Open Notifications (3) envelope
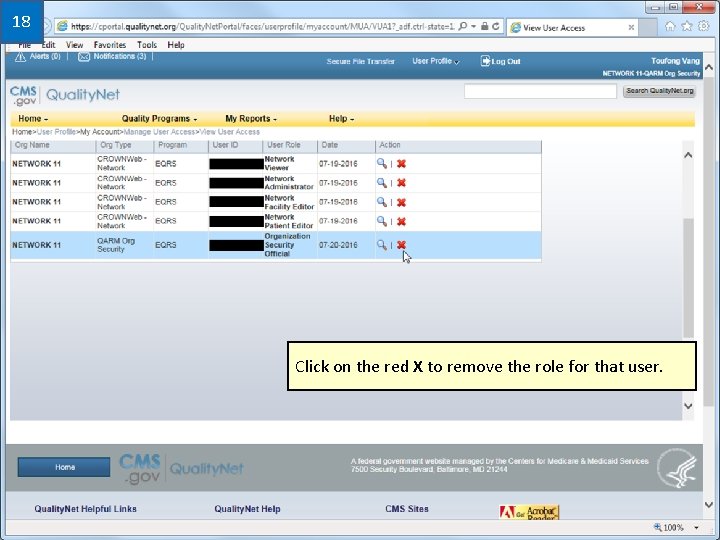Image resolution: width=720 pixels, height=540 pixels. 84,57
